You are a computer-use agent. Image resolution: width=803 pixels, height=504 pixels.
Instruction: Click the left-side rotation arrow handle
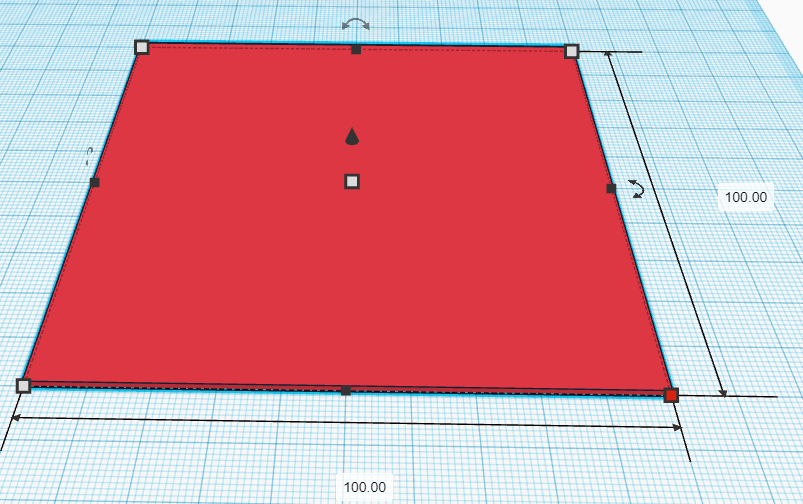coord(89,156)
